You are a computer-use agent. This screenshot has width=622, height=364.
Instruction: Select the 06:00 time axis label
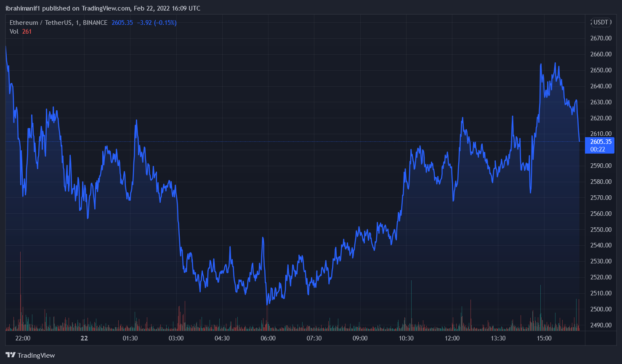(x=268, y=338)
